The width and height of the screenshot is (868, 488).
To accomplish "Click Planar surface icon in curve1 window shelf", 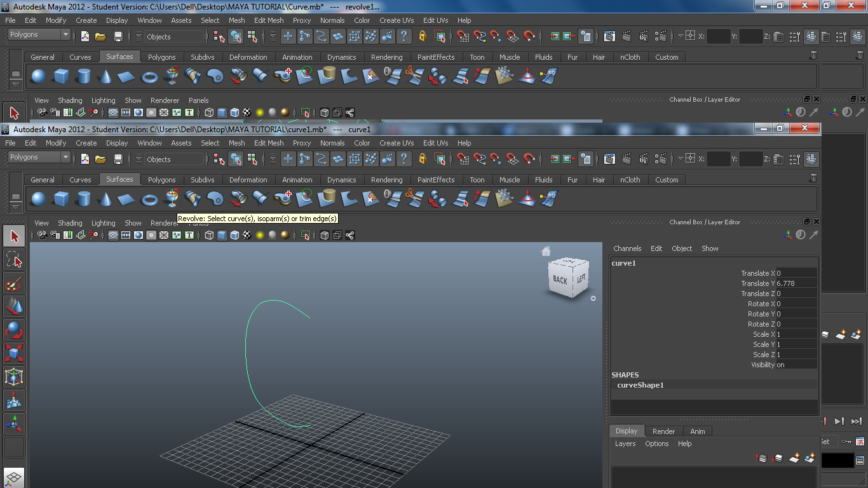I will [x=215, y=199].
